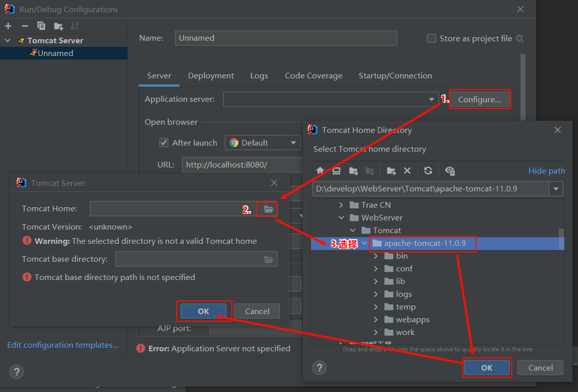578x392 pixels.
Task: Click OK in Tomcat Home Directory dialog
Action: 487,368
